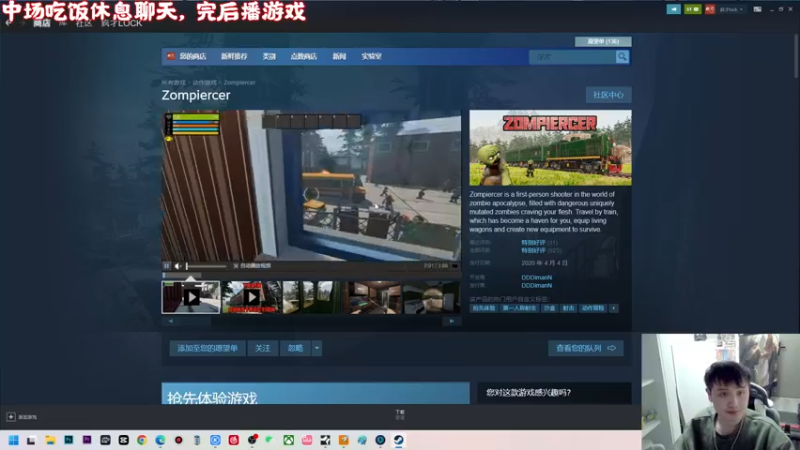Adjust the trailer volume slider
The width and height of the screenshot is (800, 450).
(x=206, y=266)
